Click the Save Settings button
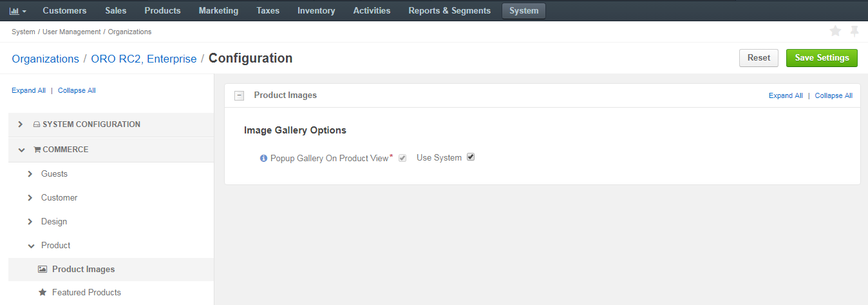 click(x=822, y=58)
